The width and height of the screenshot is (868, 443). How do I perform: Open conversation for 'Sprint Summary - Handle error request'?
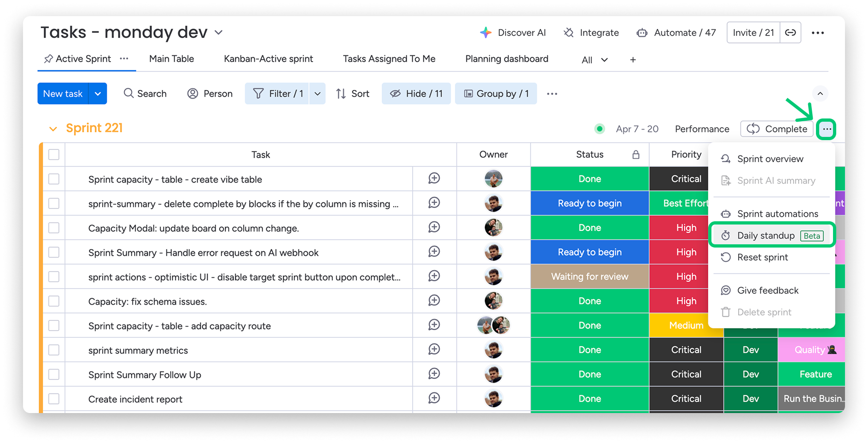pos(434,252)
